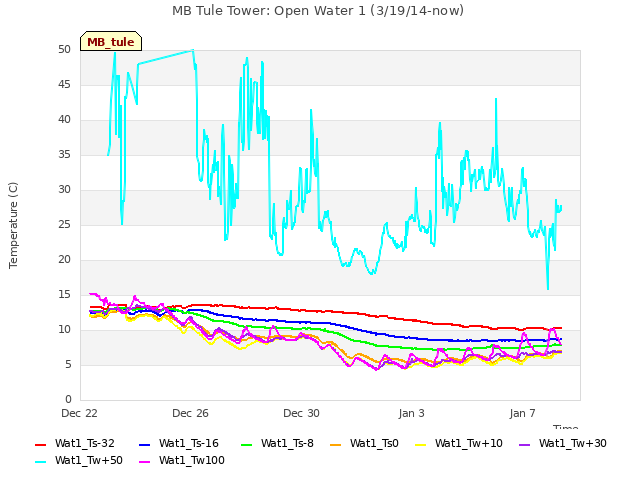Toggle the Wat1_Tw+30 legend entry
Image resolution: width=640 pixels, height=480 pixels.
click(x=562, y=444)
